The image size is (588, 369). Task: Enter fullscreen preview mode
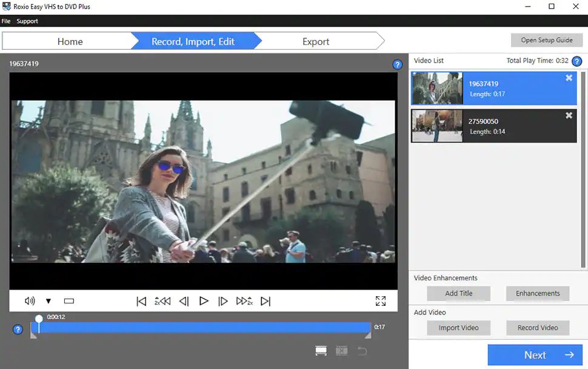click(x=381, y=301)
